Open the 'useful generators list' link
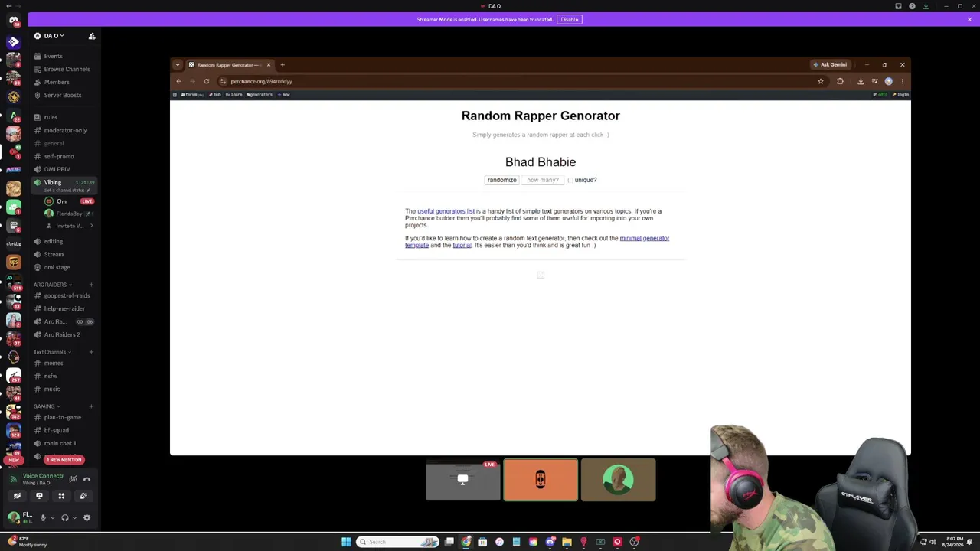Image resolution: width=980 pixels, height=551 pixels. pyautogui.click(x=446, y=211)
